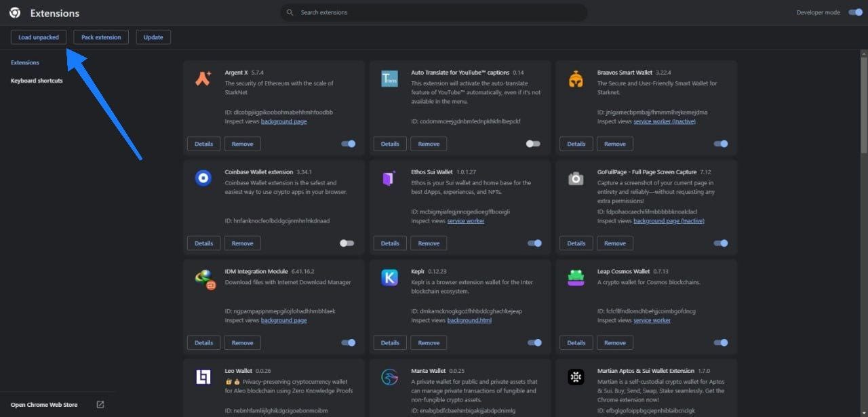Remove the Auto Translate for YouTube extension
This screenshot has height=417, width=868.
tap(429, 144)
